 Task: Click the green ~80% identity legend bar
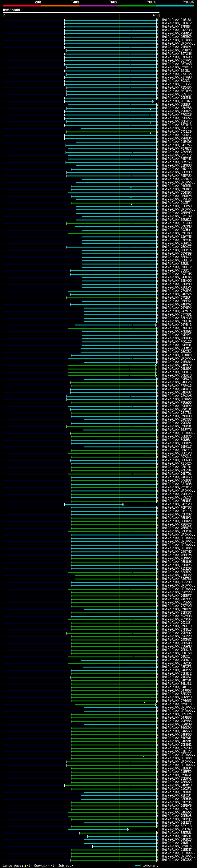pyautogui.click(x=137, y=6)
